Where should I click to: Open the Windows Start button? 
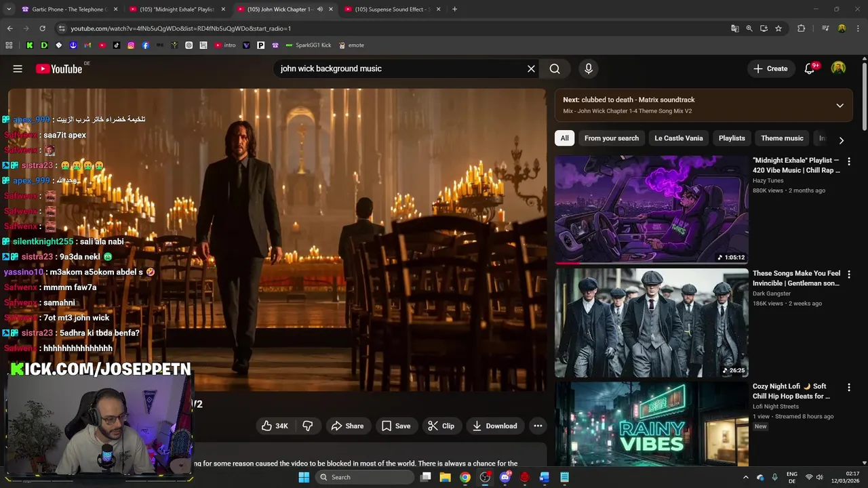pos(304,477)
